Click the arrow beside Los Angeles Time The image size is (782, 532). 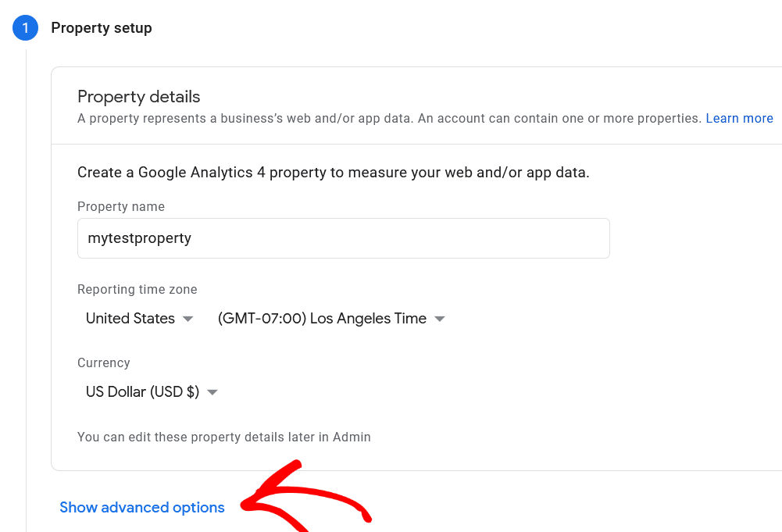pos(440,319)
